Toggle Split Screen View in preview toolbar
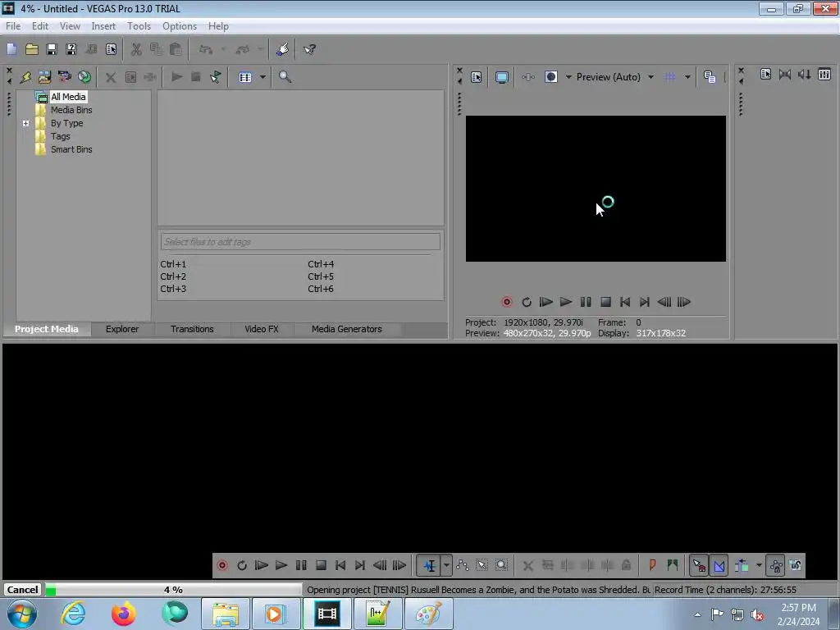Screen dimensions: 840x630 click(x=551, y=77)
